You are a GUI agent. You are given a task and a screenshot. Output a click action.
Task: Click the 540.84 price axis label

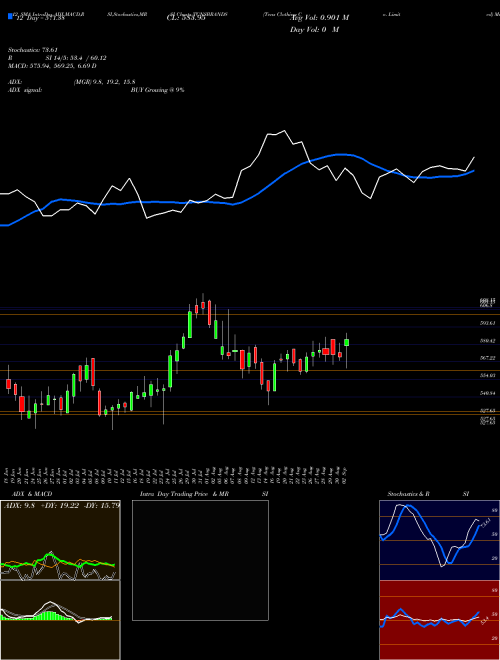point(488,393)
